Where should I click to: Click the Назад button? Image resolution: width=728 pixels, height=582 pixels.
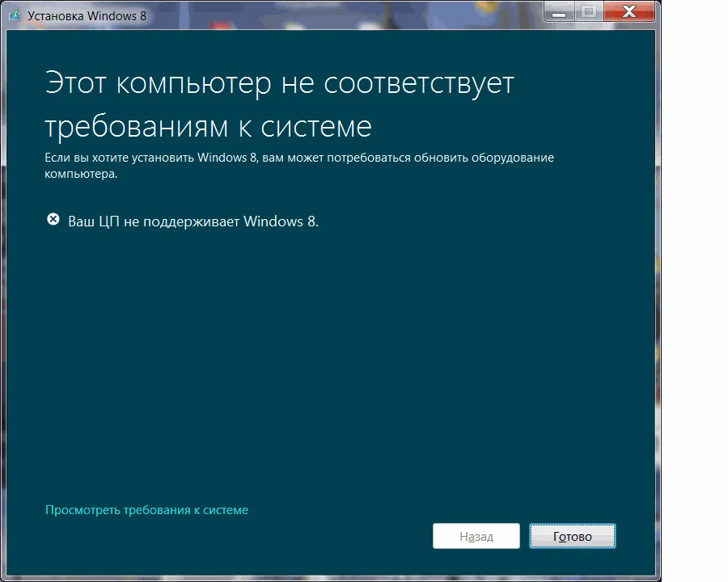tap(476, 536)
